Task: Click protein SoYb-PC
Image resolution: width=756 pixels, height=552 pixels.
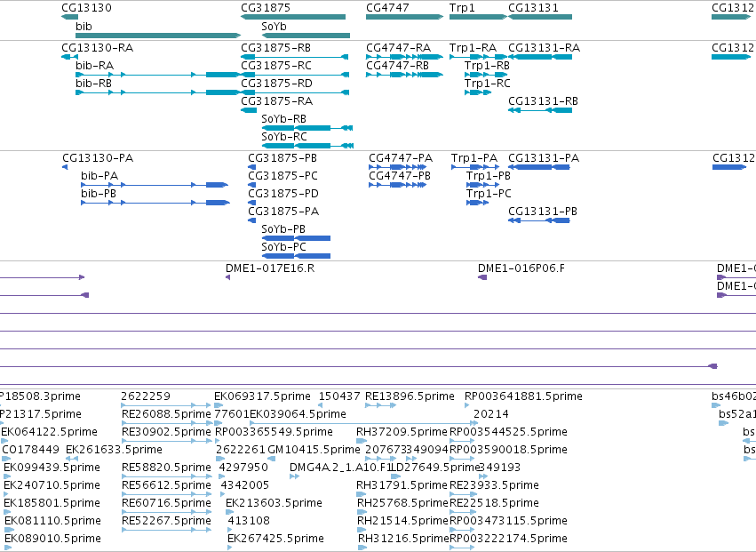Action: click(284, 247)
